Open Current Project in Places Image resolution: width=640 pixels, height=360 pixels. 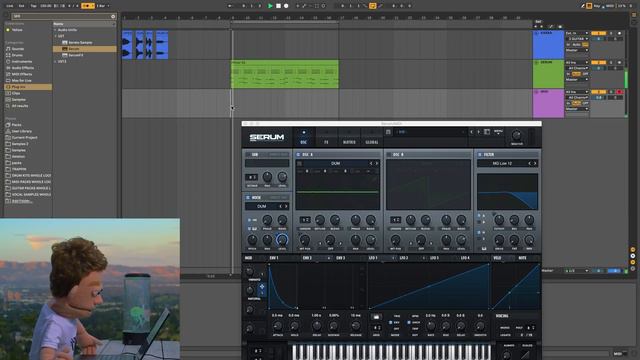tap(24, 138)
